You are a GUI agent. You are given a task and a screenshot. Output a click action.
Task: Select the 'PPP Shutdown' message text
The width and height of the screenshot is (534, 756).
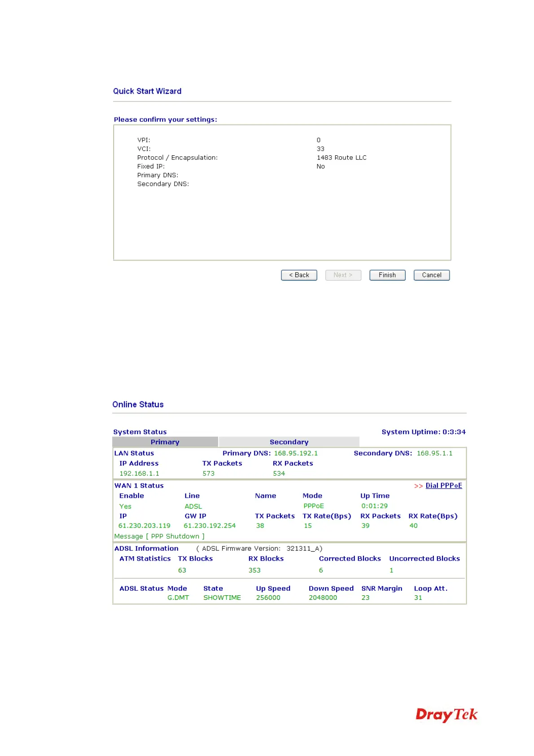(175, 536)
